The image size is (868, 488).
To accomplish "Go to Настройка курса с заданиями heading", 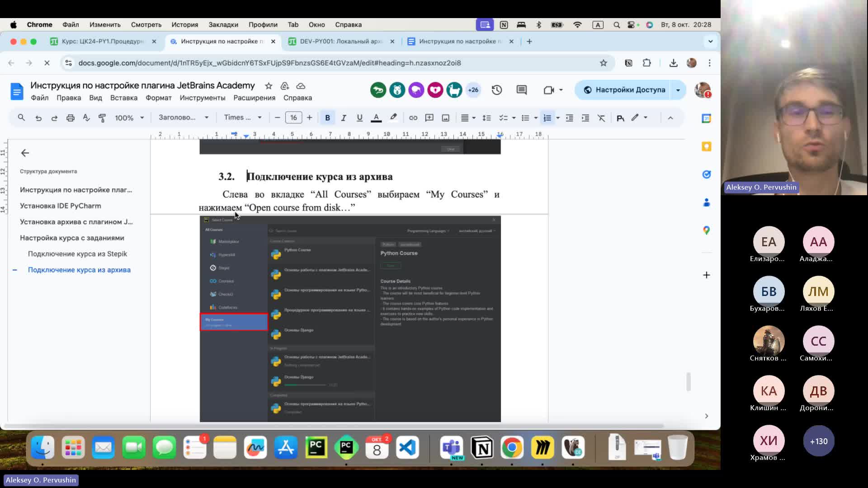I will click(72, 238).
